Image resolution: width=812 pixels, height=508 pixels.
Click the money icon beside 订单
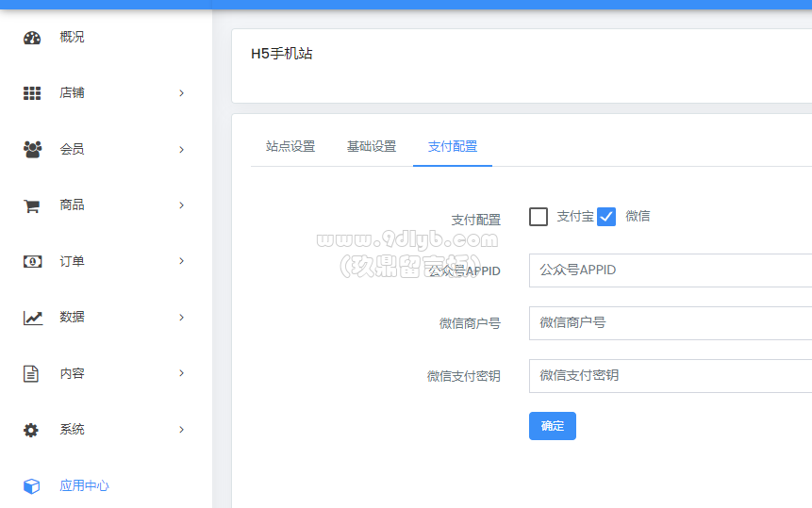tap(32, 261)
